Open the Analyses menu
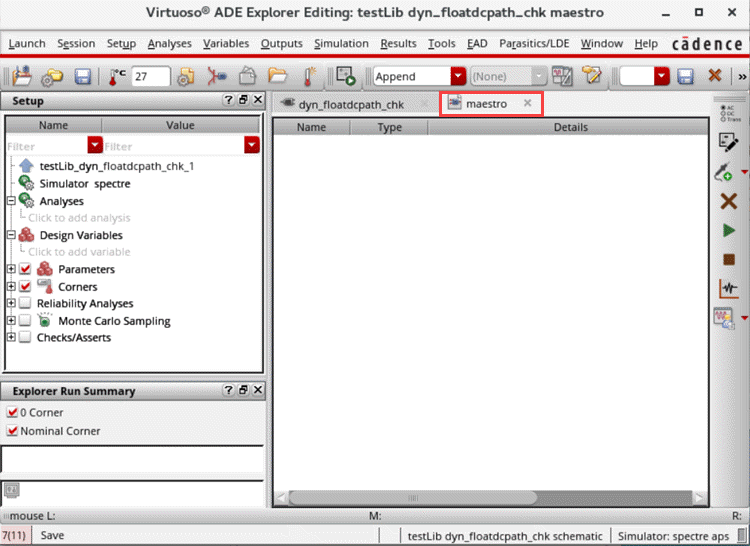Viewport: 750px width, 546px height. 169,44
